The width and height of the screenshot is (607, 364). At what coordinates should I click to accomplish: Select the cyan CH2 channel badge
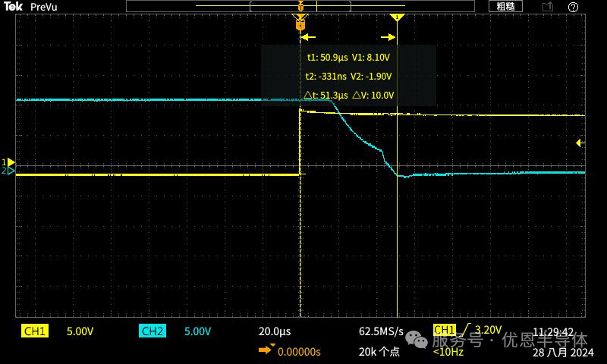152,331
